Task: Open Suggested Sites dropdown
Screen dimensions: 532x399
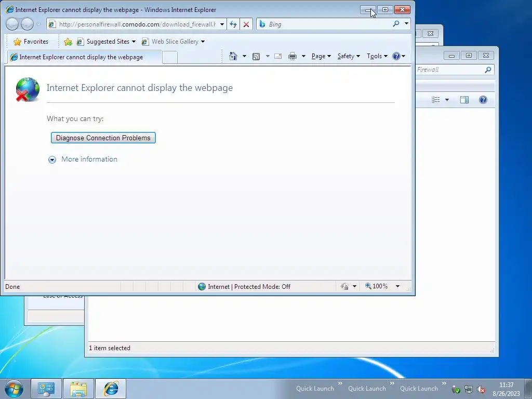Action: (x=106, y=42)
